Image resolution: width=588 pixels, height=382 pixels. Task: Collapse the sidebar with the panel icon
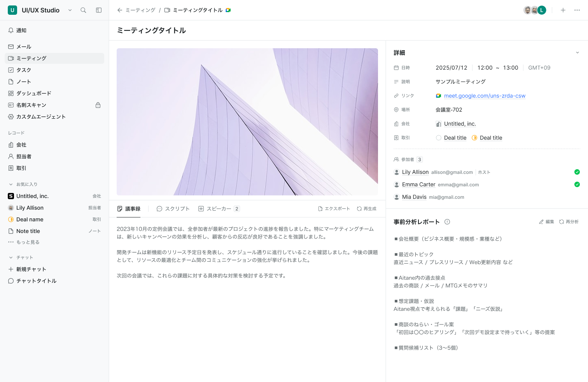(x=99, y=10)
